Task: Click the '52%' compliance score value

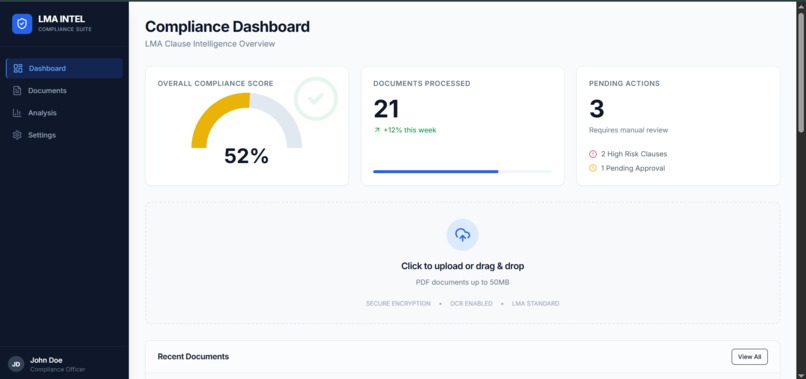Action: coord(247,156)
